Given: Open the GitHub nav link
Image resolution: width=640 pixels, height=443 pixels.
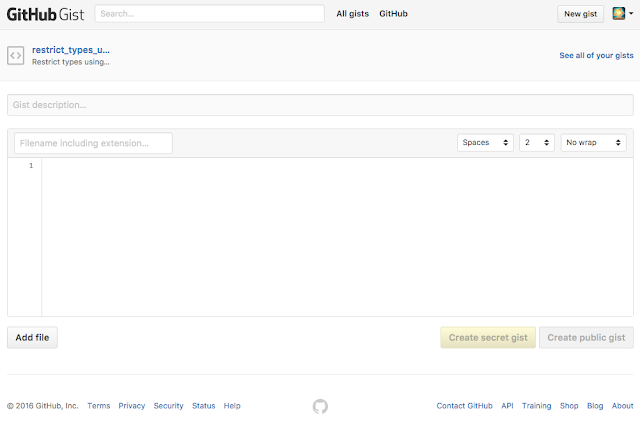Looking at the screenshot, I should pos(393,13).
